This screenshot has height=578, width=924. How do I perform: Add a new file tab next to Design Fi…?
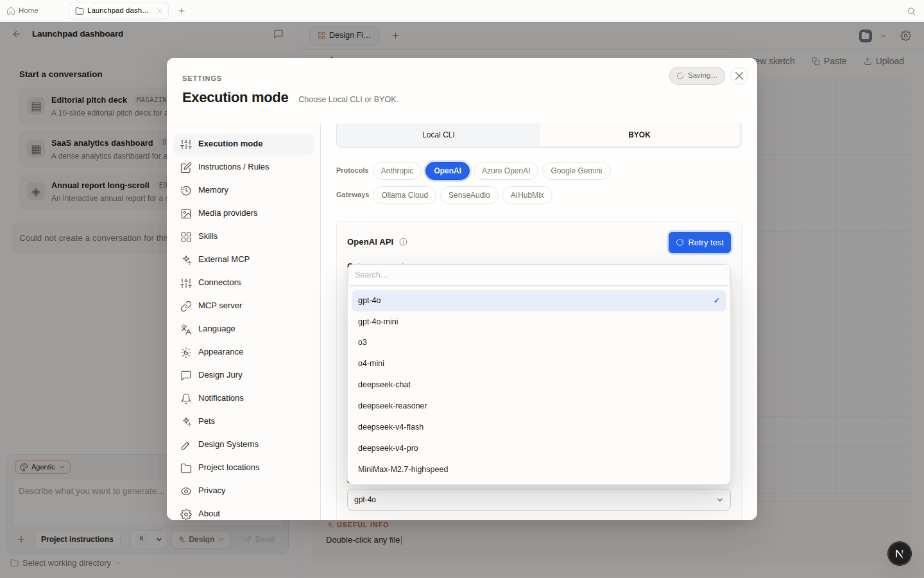[396, 35]
